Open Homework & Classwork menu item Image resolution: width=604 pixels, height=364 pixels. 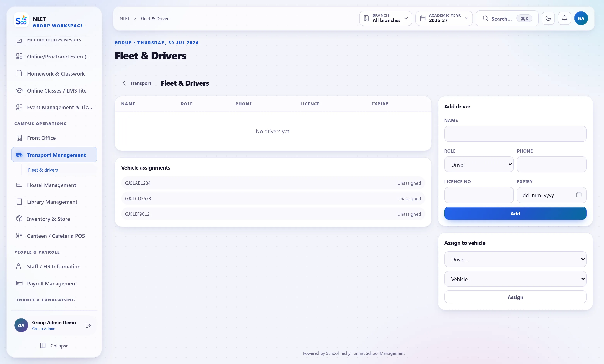coord(54,74)
